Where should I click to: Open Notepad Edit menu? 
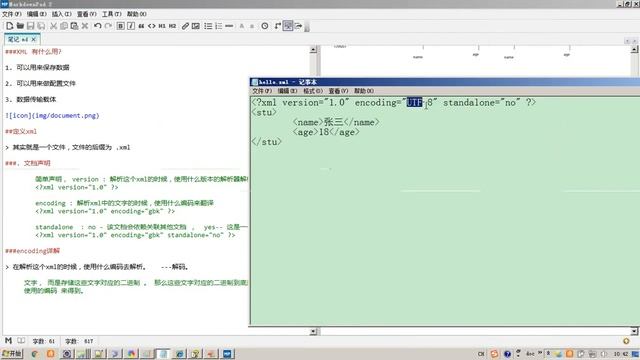click(x=287, y=91)
